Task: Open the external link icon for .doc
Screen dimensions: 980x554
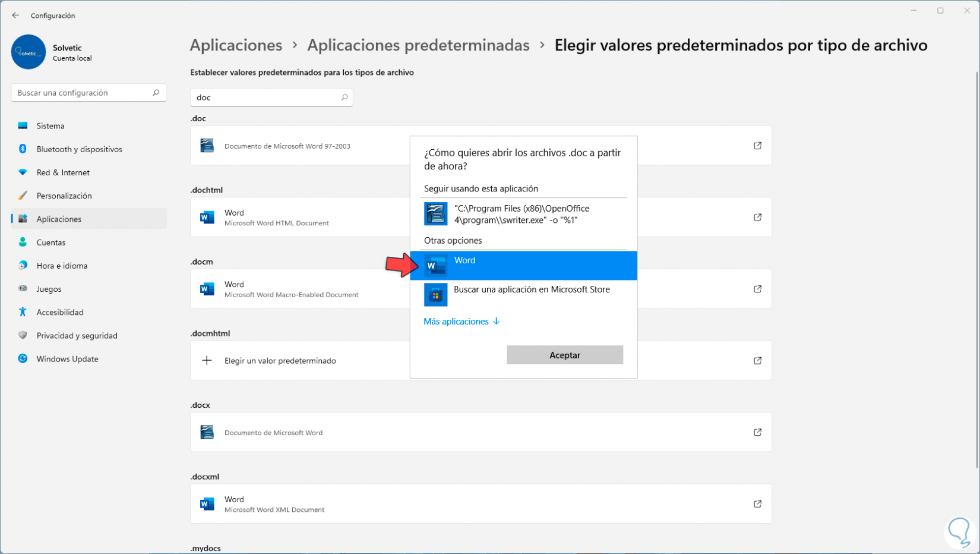Action: pos(757,146)
